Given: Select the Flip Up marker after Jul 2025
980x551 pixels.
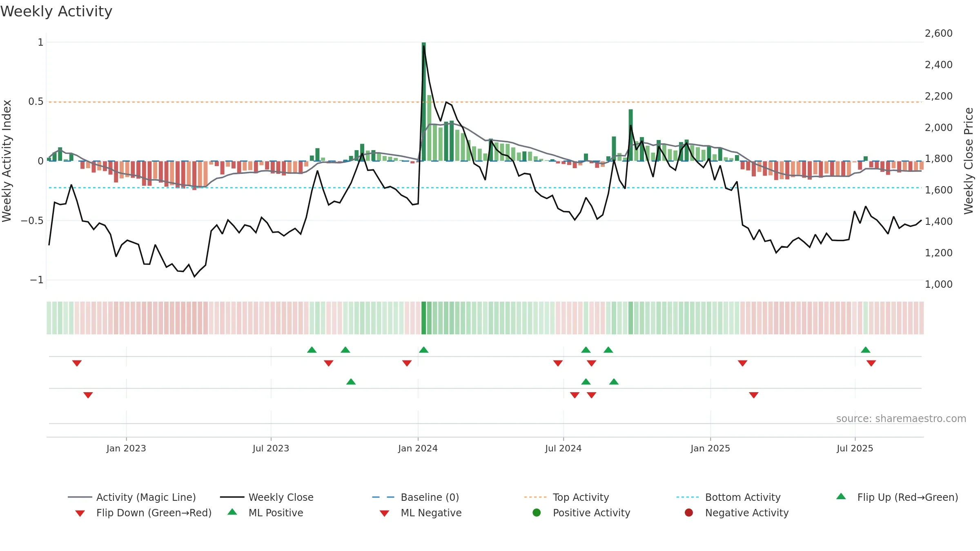Looking at the screenshot, I should (865, 350).
